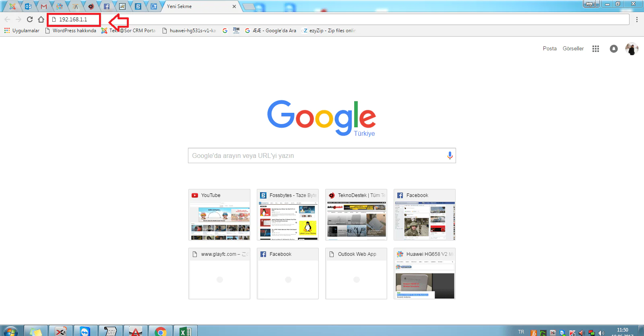
Task: Start voice search with the microphone
Action: (x=450, y=156)
